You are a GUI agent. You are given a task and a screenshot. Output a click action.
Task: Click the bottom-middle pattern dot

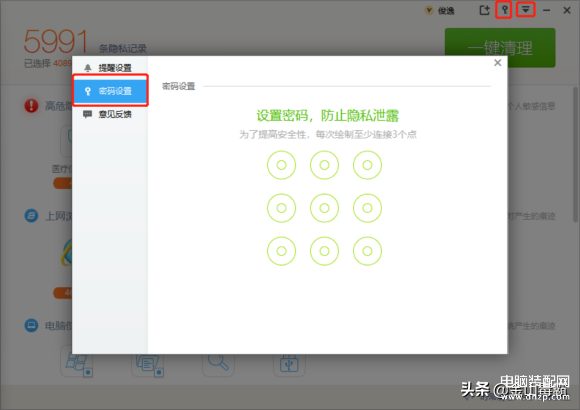324,251
